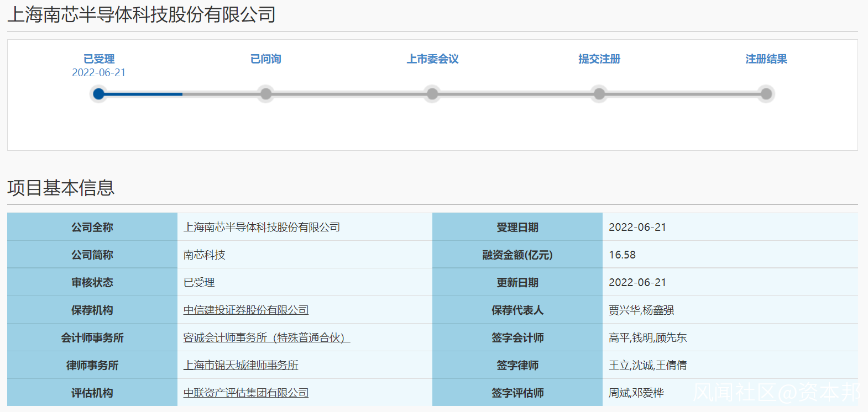
Task: Click the 16.58 financing amount value
Action: pyautogui.click(x=623, y=255)
